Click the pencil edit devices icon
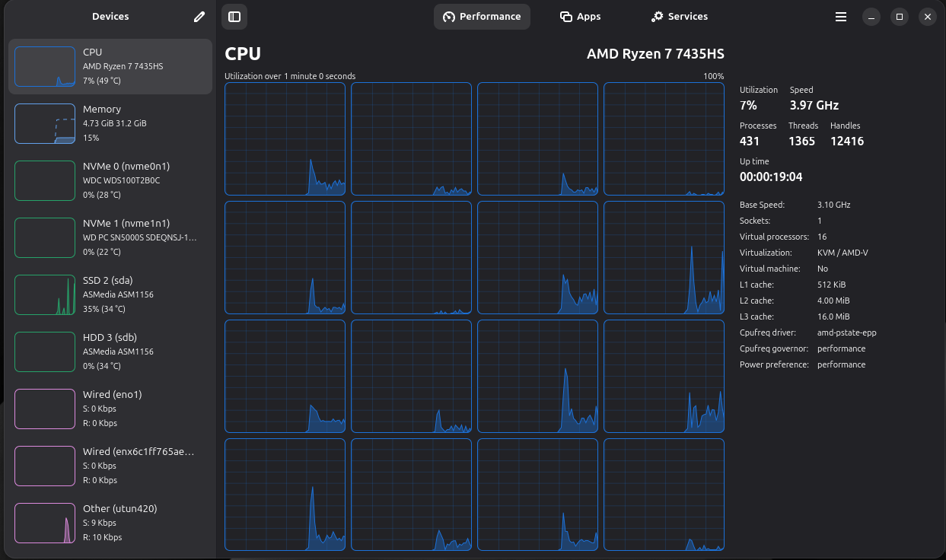Image resolution: width=946 pixels, height=560 pixels. pos(199,17)
